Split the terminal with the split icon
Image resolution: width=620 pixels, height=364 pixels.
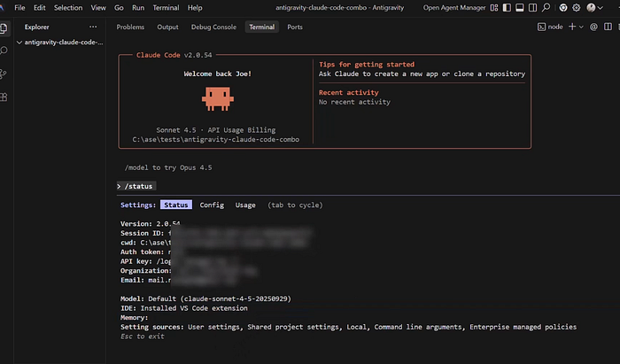[x=608, y=27]
